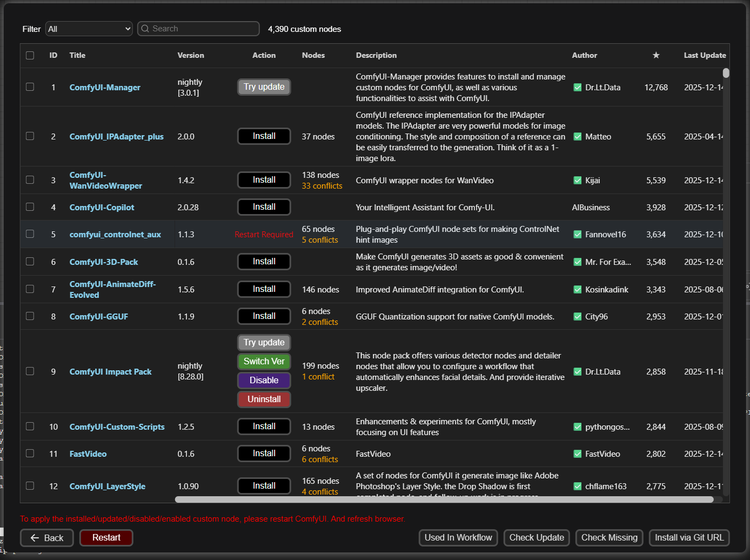Image resolution: width=750 pixels, height=560 pixels.
Task: Click the star column header icon
Action: (655, 55)
